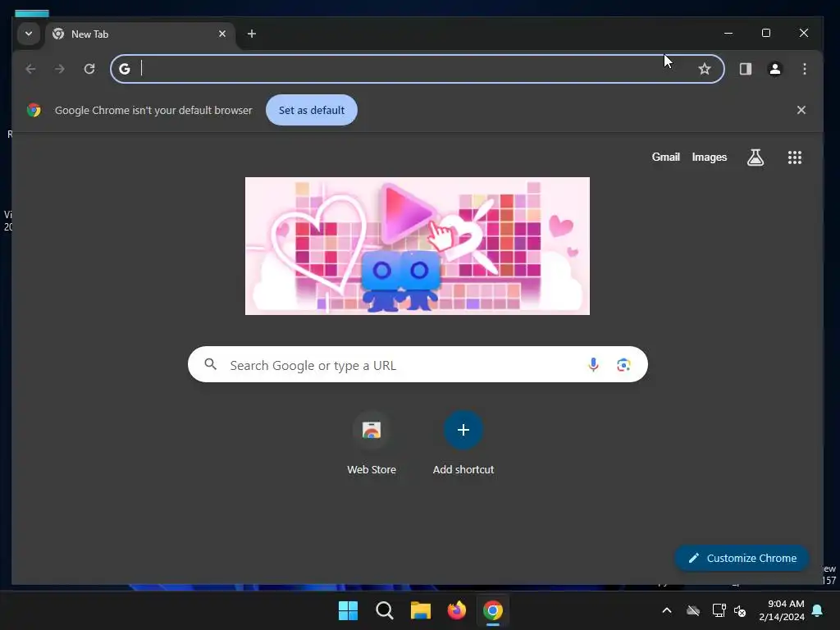Open a new tab with plus button
The width and height of the screenshot is (840, 630).
tap(251, 34)
